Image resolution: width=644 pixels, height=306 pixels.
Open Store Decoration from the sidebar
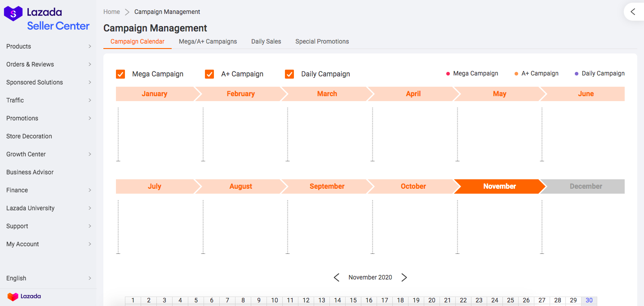[x=29, y=136]
